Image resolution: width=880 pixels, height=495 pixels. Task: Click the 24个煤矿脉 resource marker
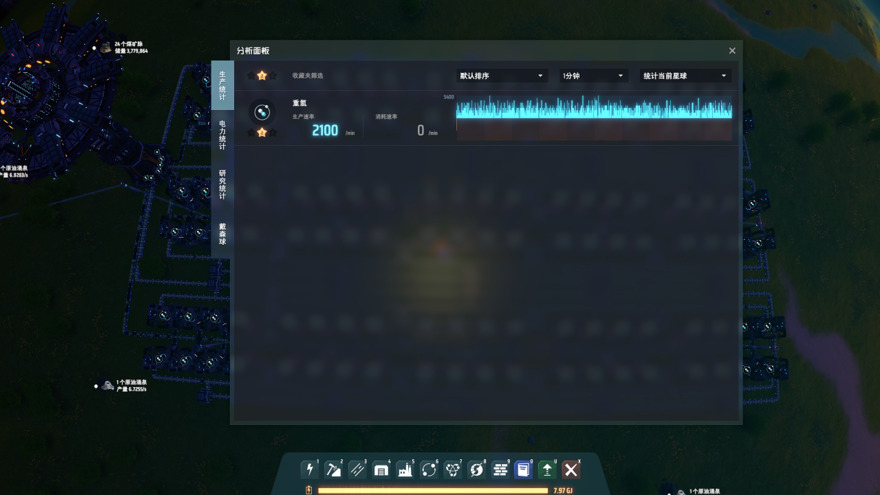coord(106,47)
